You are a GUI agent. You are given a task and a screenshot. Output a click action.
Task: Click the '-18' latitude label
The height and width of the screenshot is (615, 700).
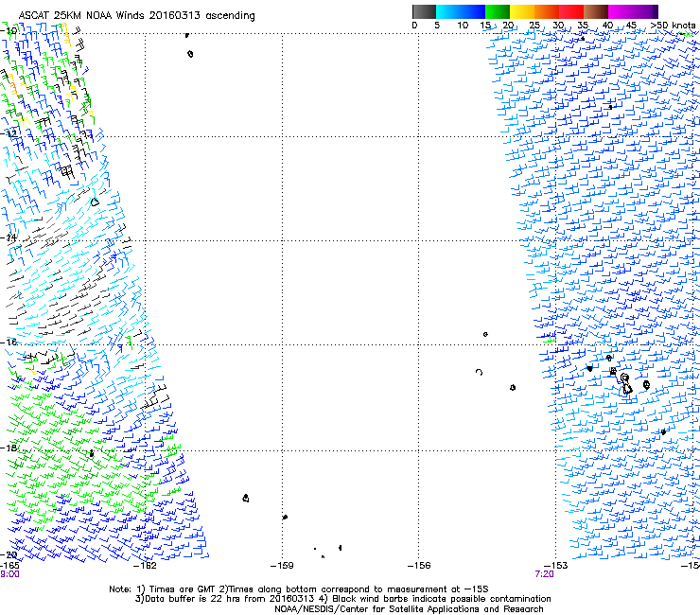coord(9,448)
